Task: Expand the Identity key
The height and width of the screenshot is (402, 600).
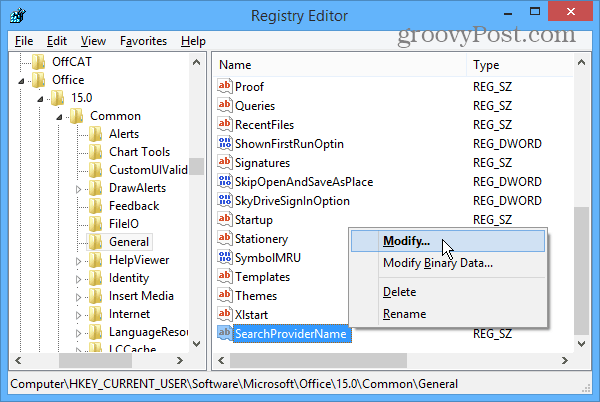Action: [78, 279]
